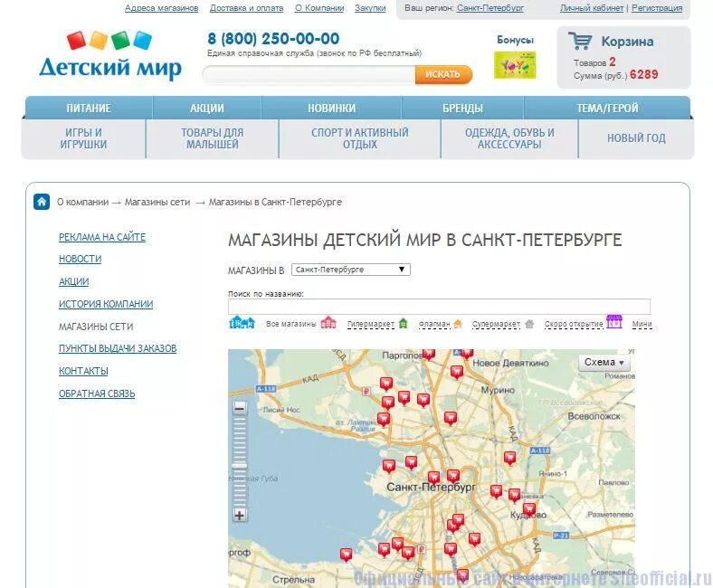Select the purple mini store icon
The width and height of the screenshot is (713, 588).
pos(614,321)
